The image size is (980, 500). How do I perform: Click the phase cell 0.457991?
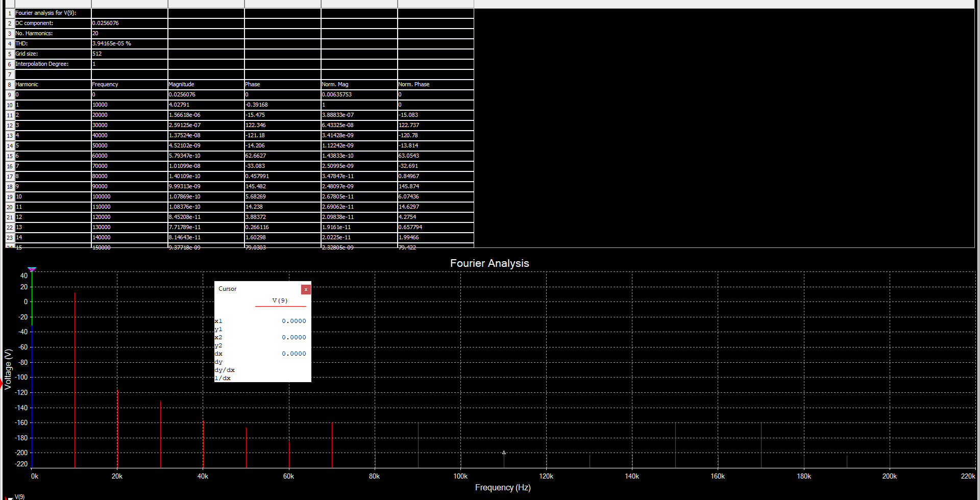tap(283, 177)
